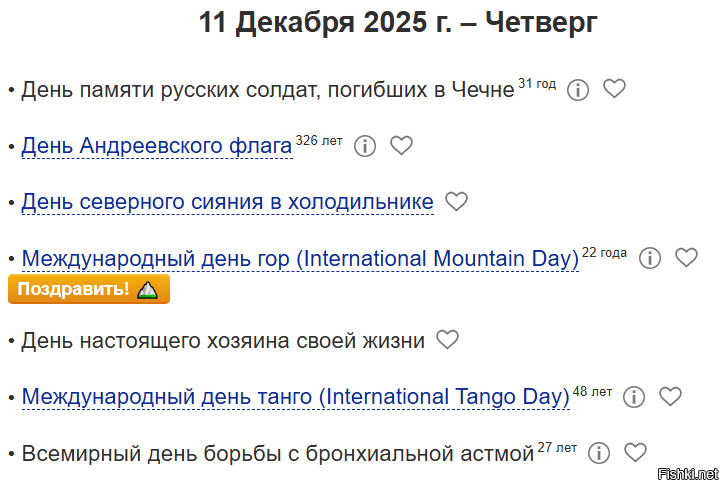Viewport: 724px width, 486px height.
Task: Heart the День северного сияния в холодильнике entry
Action: click(456, 202)
